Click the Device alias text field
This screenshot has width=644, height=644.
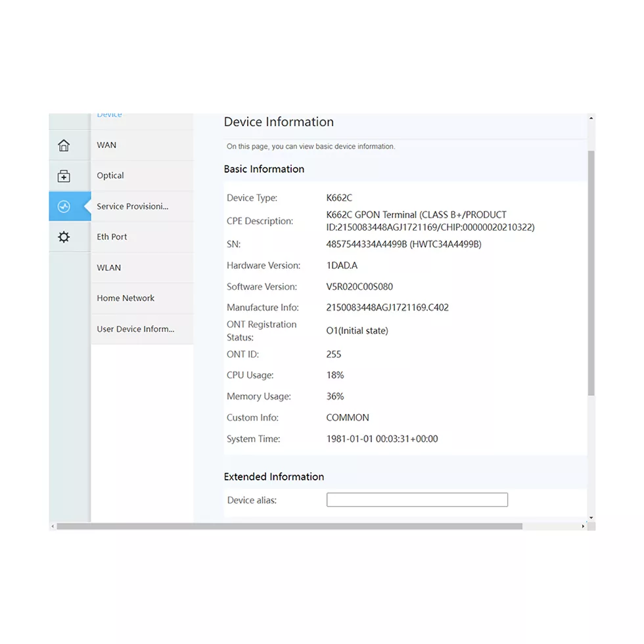click(417, 500)
